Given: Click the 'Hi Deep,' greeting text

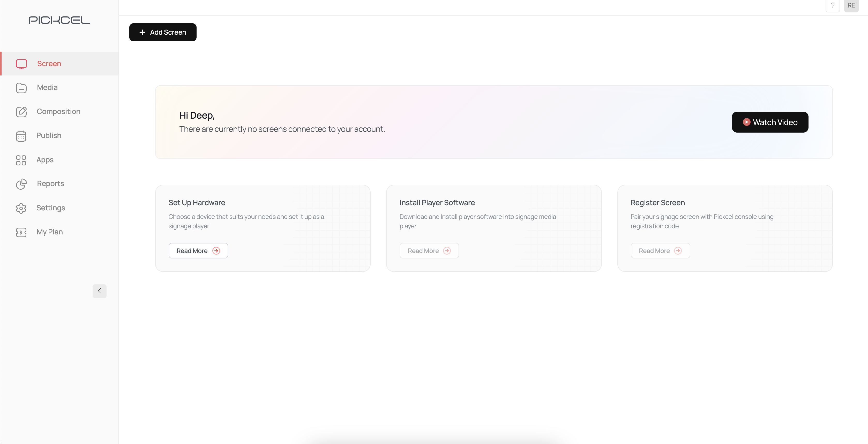Looking at the screenshot, I should [197, 116].
